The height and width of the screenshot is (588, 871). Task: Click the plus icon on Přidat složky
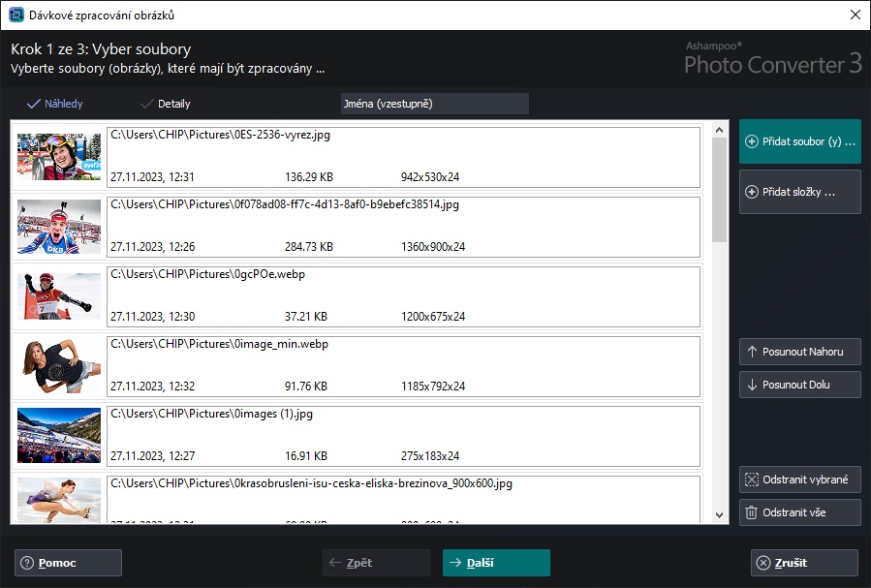752,192
